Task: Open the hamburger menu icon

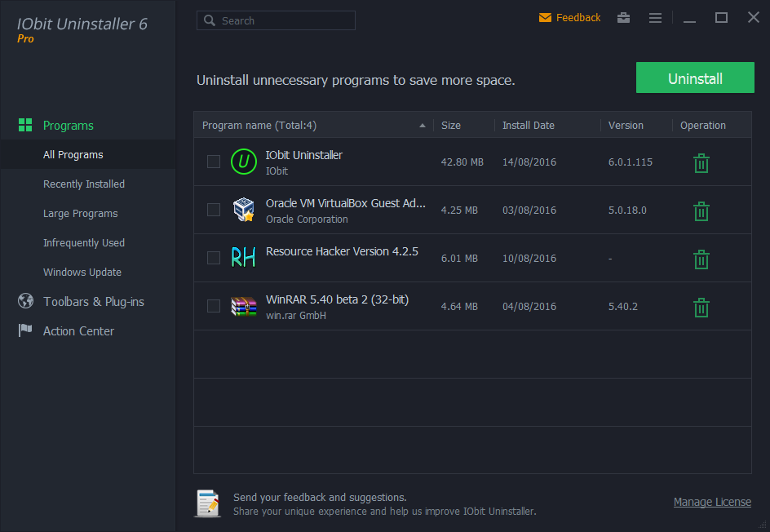Action: click(655, 17)
